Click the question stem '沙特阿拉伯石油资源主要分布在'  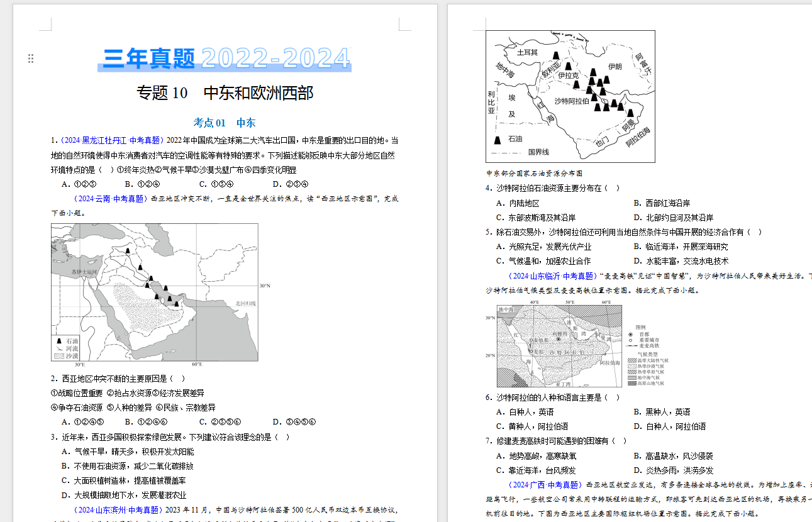click(x=553, y=188)
